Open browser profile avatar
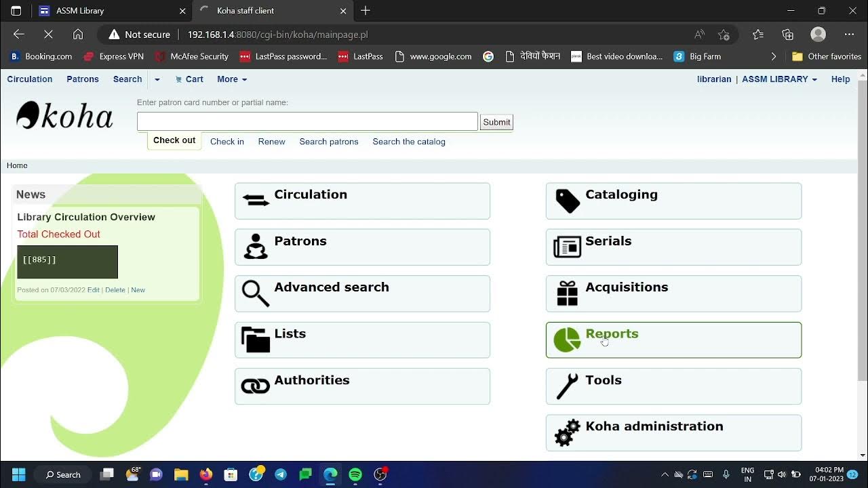The height and width of the screenshot is (488, 868). pyautogui.click(x=818, y=35)
